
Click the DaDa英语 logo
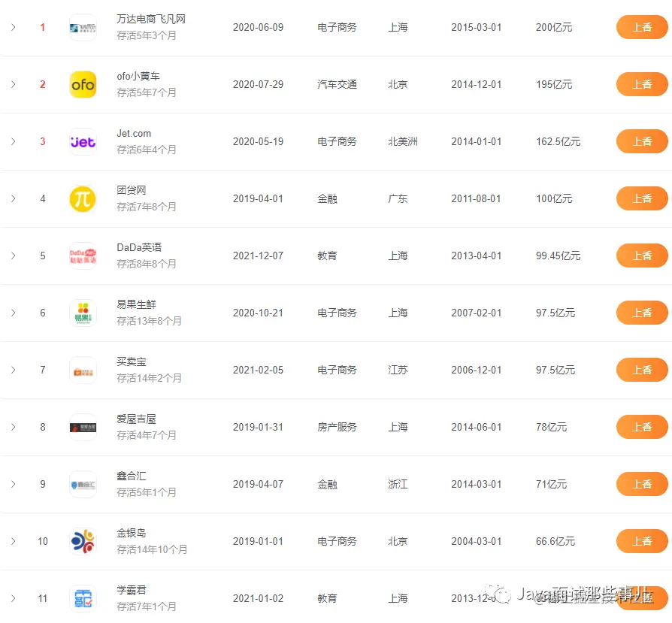click(x=83, y=256)
